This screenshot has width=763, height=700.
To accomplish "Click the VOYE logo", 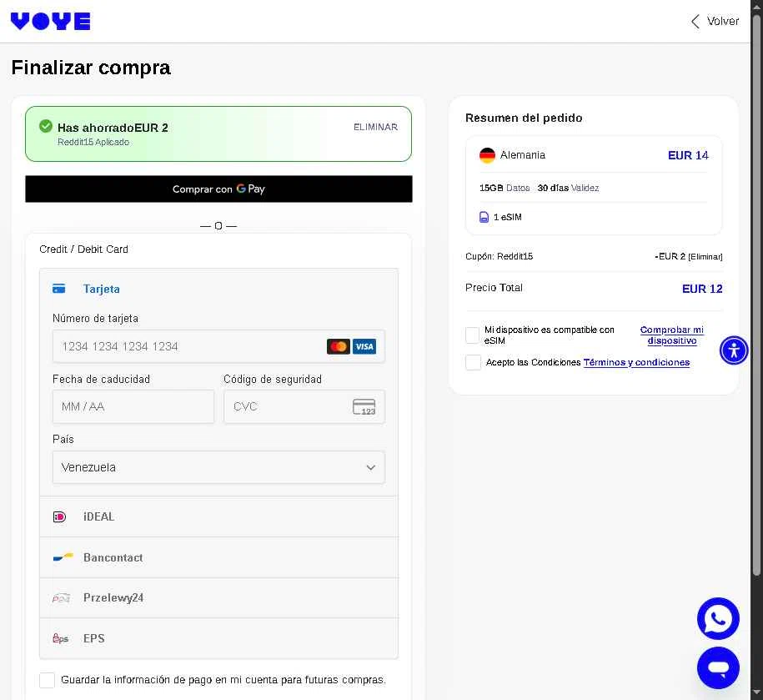I will coord(51,21).
